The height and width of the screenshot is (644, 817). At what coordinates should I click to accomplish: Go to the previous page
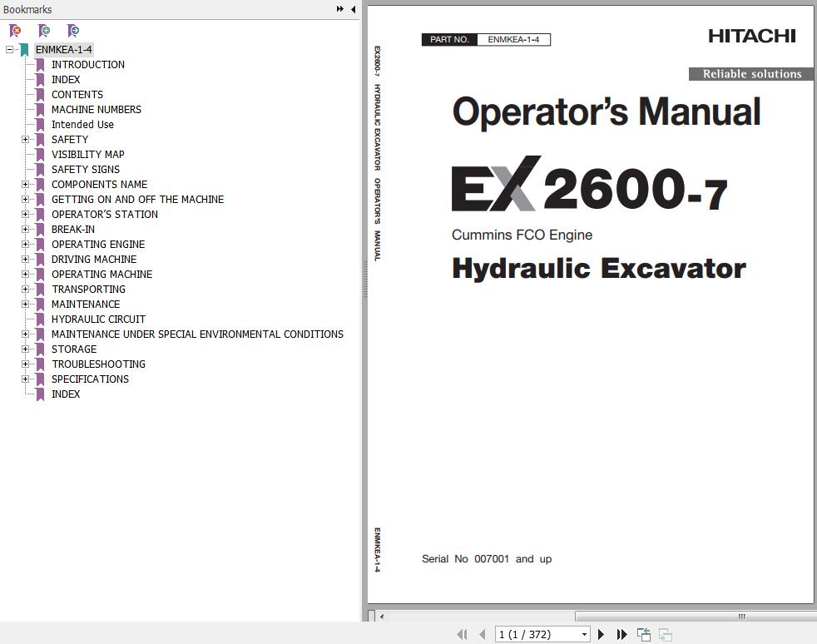tap(482, 634)
